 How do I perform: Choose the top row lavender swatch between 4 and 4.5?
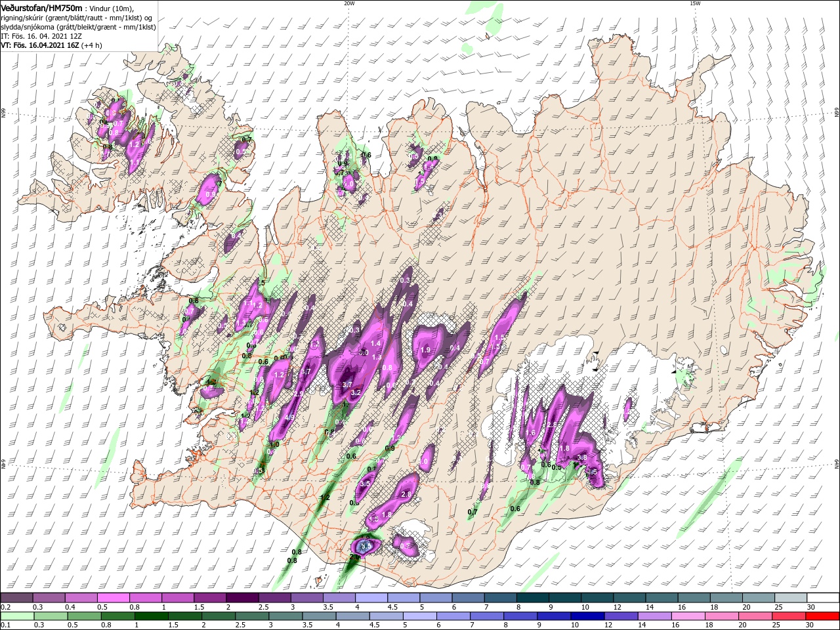(370, 598)
